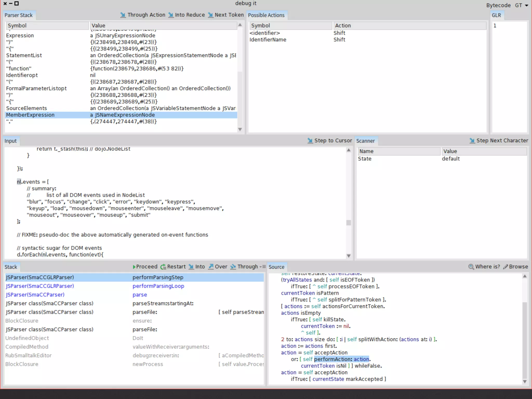The width and height of the screenshot is (532, 399).
Task: Click the Into Reduce step icon
Action: pos(171,15)
